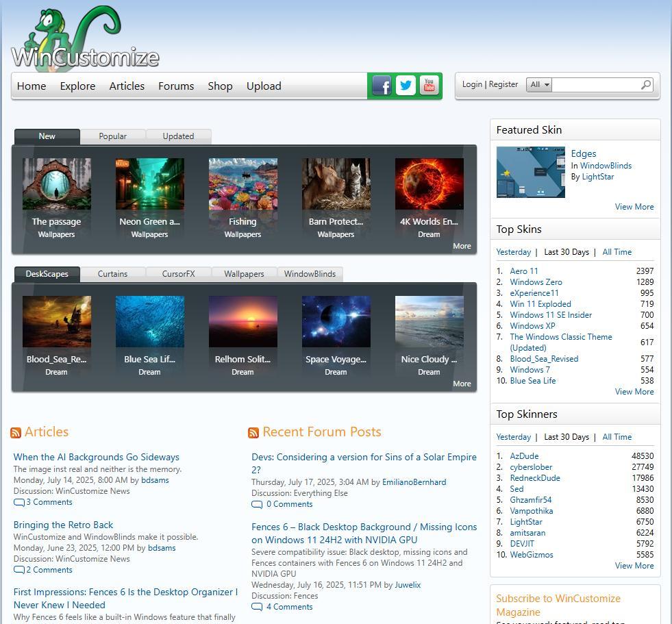Click inside the search text field

click(x=596, y=85)
